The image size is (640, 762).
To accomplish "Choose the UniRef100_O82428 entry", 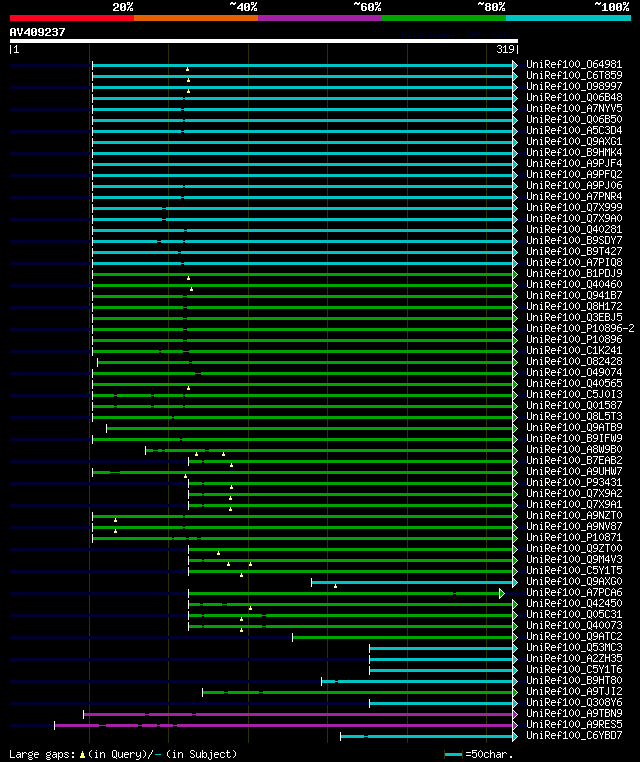I will coord(574,362).
